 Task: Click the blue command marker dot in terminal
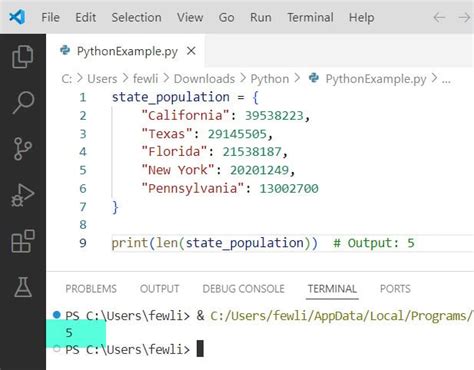pyautogui.click(x=57, y=314)
